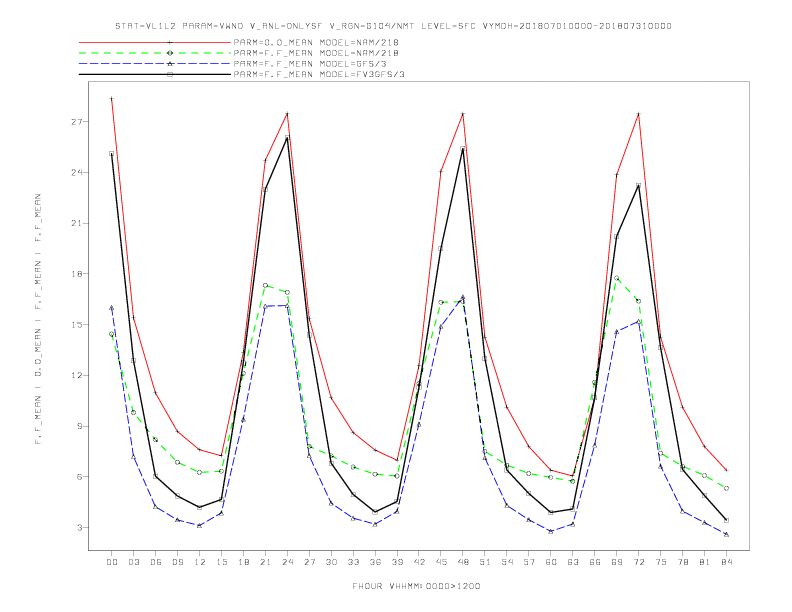Click x-axis forecast hour label 51
The height and width of the screenshot is (612, 792).
pyautogui.click(x=485, y=562)
